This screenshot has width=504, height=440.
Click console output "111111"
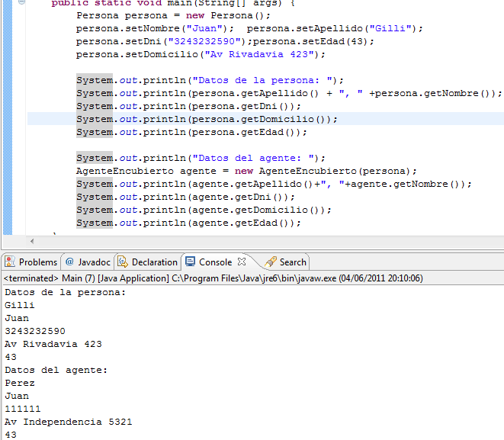pyautogui.click(x=23, y=409)
